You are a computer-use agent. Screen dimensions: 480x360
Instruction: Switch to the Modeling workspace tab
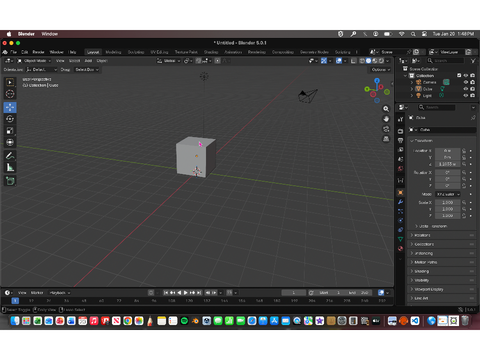[113, 52]
